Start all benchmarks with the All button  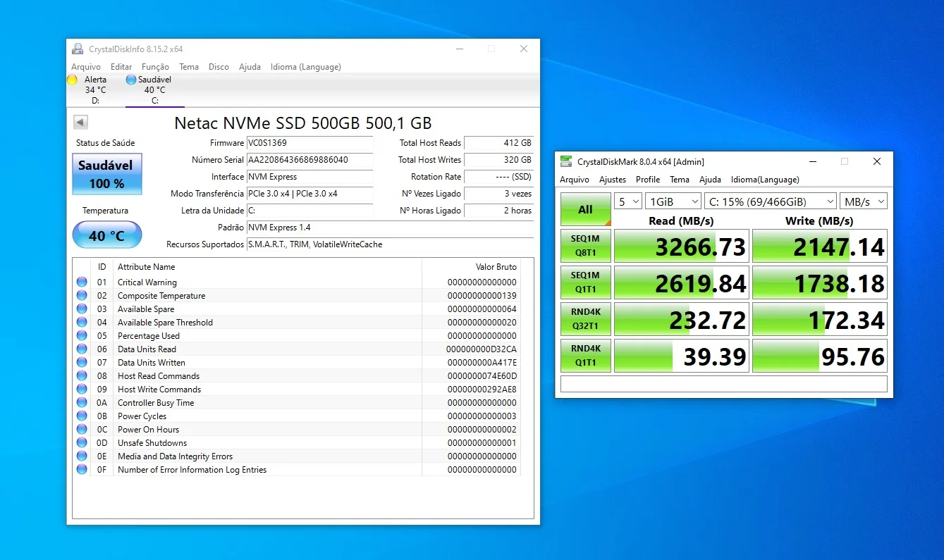586,209
